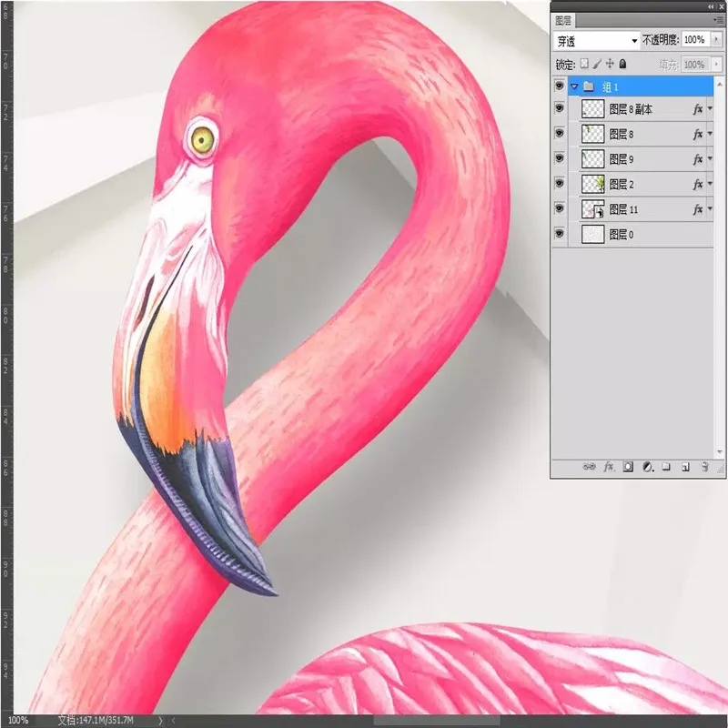The height and width of the screenshot is (728, 728).
Task: Open the opacity slider arrow
Action: point(715,41)
